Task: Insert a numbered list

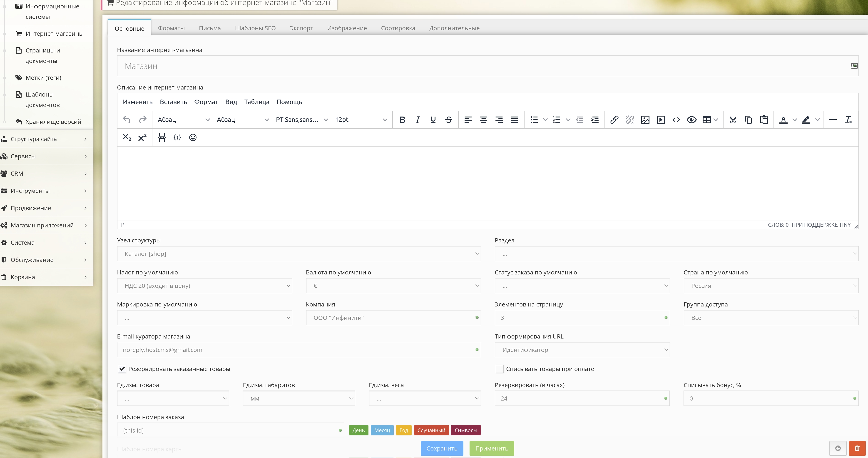Action: click(557, 120)
